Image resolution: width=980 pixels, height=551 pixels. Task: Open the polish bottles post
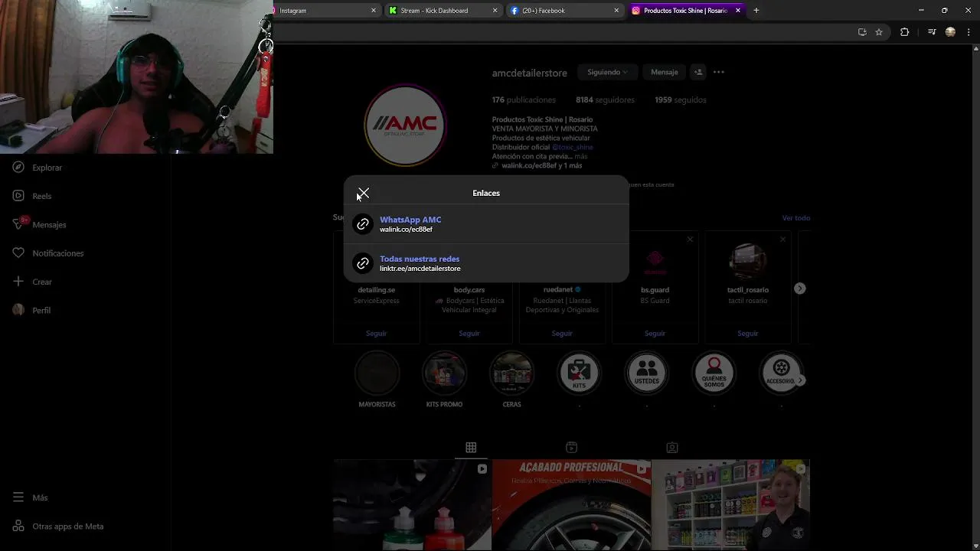pyautogui.click(x=412, y=505)
